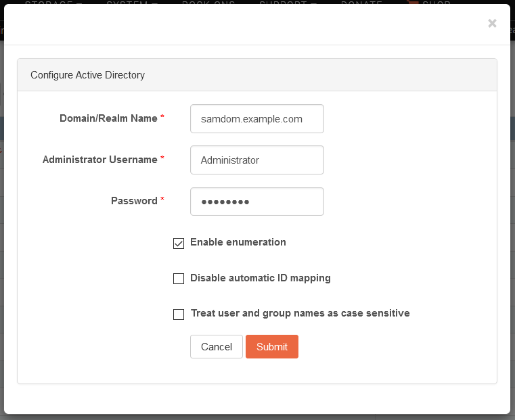This screenshot has width=515, height=420.
Task: Go to ROCK-ONS in the top navigation
Action: pyautogui.click(x=208, y=2)
